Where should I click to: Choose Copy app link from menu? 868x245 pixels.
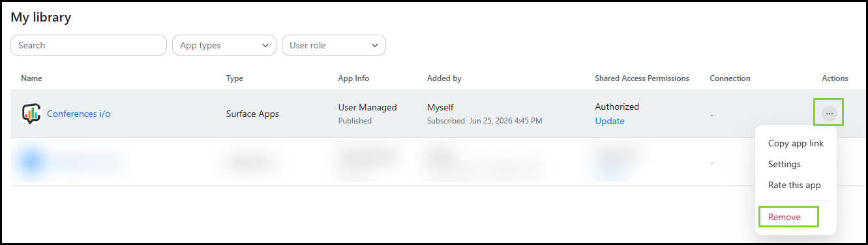click(x=796, y=143)
